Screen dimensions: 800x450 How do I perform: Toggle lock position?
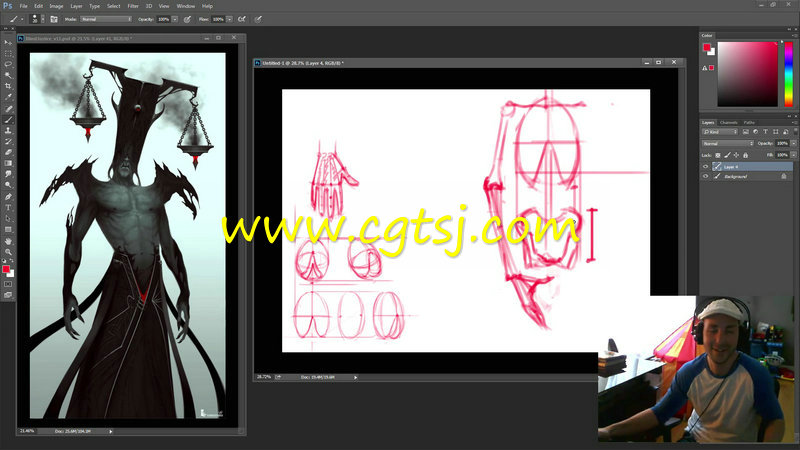[736, 155]
